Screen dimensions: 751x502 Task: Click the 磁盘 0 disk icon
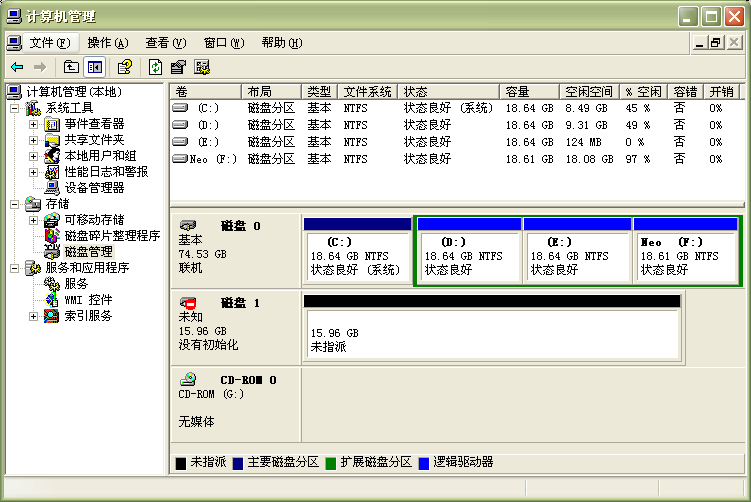[188, 225]
